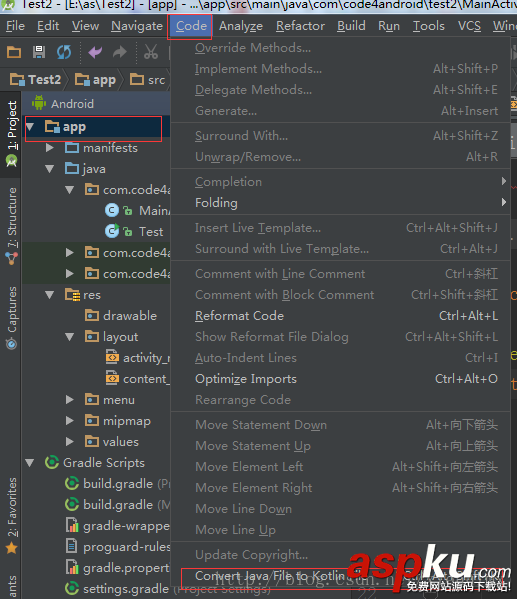Open the 1: Project tool window tab

(11, 134)
